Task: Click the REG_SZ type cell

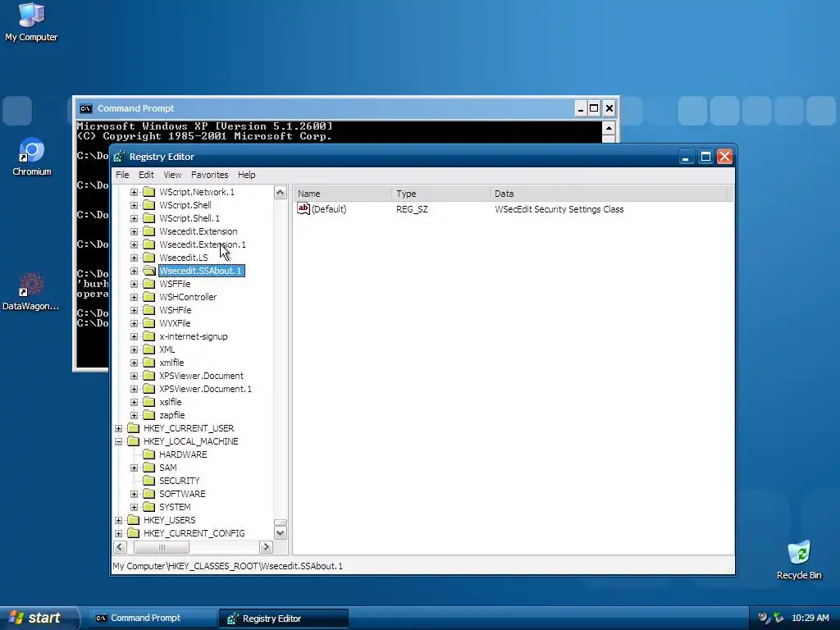Action: pyautogui.click(x=412, y=209)
